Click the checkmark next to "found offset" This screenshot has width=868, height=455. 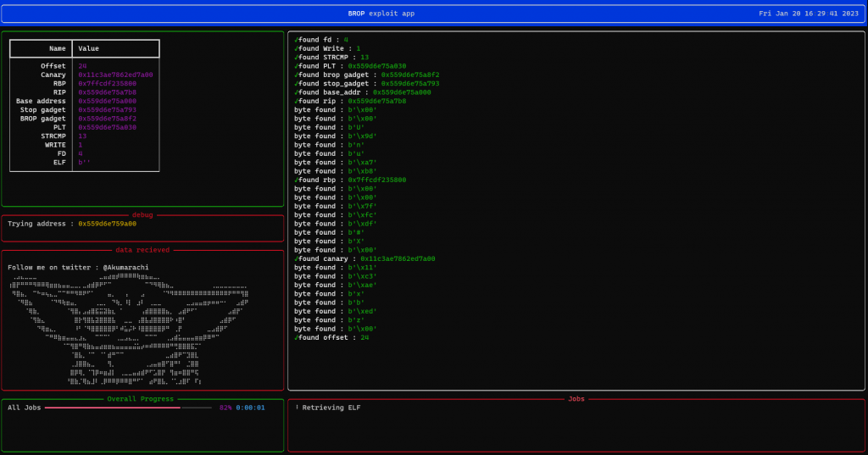click(x=297, y=338)
